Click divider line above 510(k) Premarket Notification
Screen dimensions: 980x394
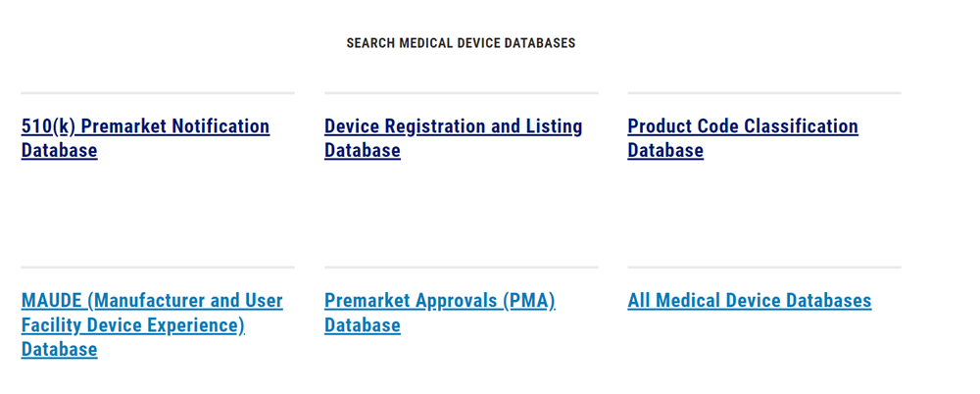(158, 93)
